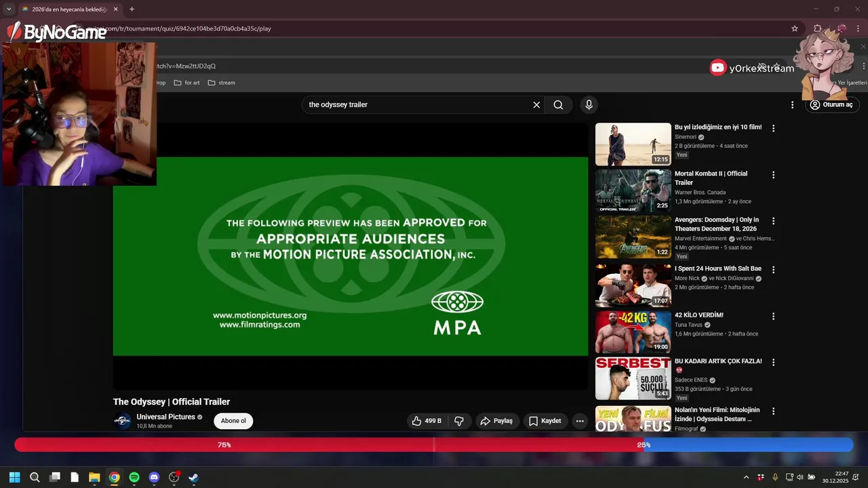Viewport: 868px width, 488px height.
Task: Expand the system tray hidden icons
Action: click(x=746, y=477)
